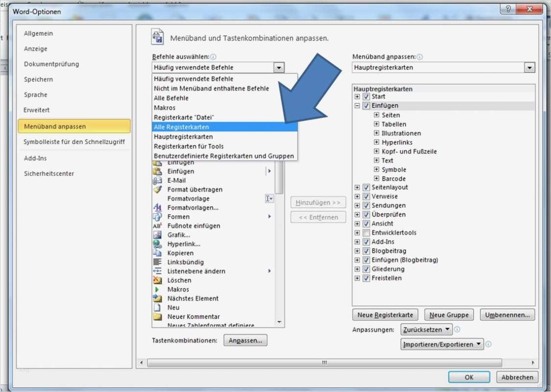
Task: Click info icon next to Importieren/Exportieren
Action: (x=488, y=344)
